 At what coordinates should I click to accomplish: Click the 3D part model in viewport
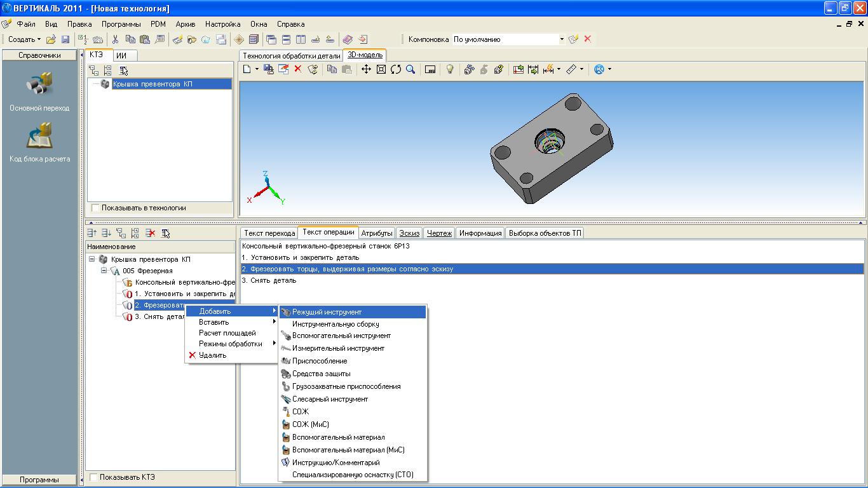coord(551,148)
